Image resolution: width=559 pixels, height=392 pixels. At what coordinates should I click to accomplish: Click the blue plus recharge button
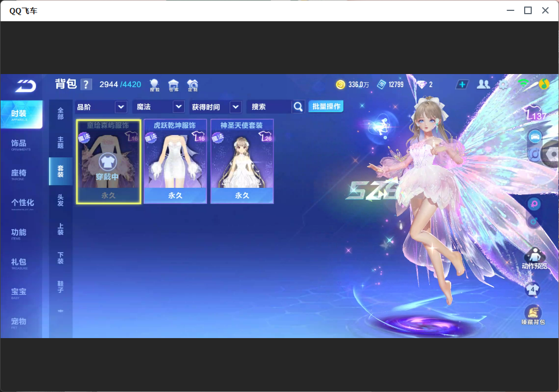[462, 84]
